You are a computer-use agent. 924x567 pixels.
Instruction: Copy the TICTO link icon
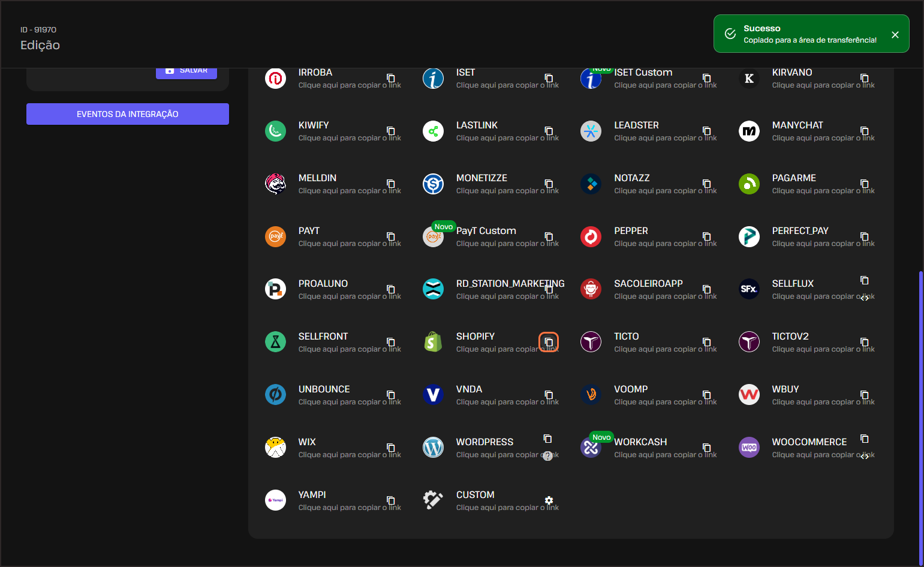click(x=707, y=342)
